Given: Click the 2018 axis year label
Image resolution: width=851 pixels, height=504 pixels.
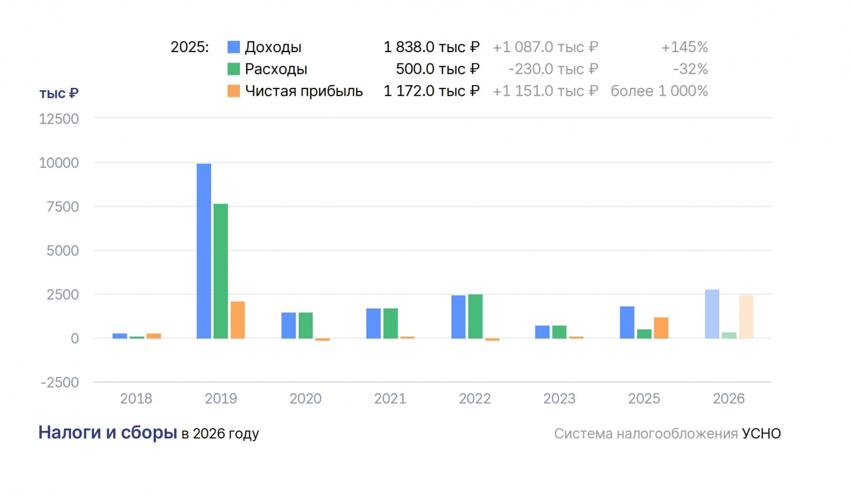Looking at the screenshot, I should [x=136, y=399].
